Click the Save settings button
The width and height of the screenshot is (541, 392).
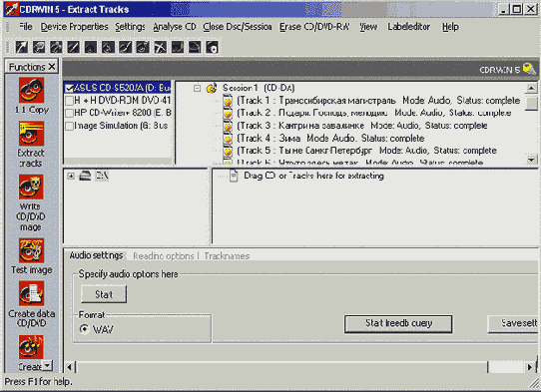click(x=513, y=324)
